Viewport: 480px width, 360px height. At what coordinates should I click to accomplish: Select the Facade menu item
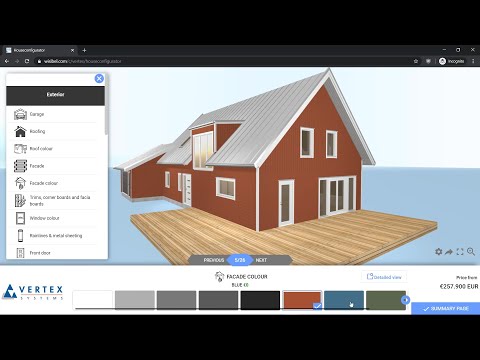point(52,166)
